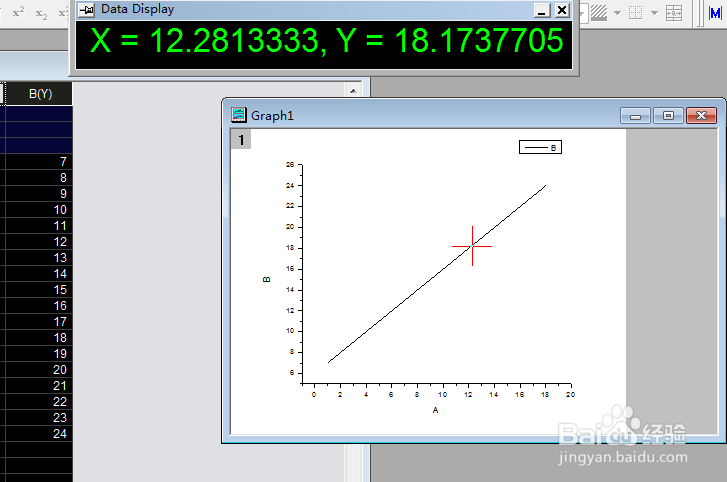Viewport: 727px width, 482px height.
Task: Click the X axis tick label 10
Action: tap(443, 394)
